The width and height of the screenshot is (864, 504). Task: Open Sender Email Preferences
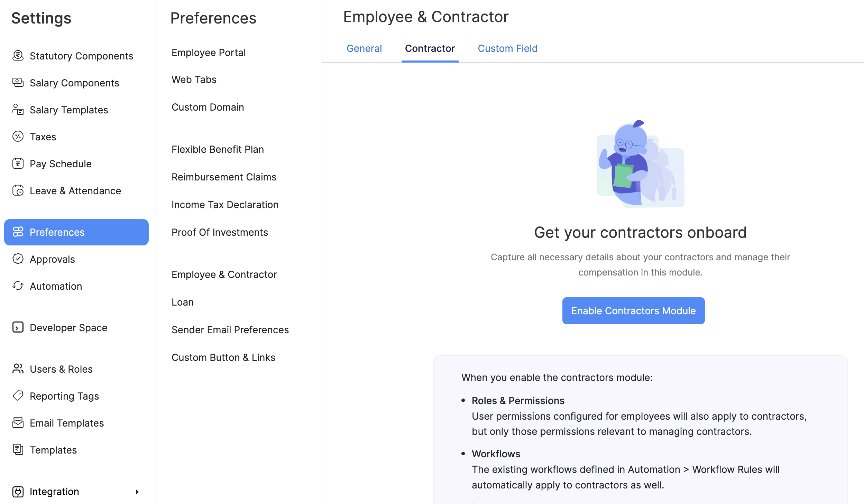click(230, 329)
